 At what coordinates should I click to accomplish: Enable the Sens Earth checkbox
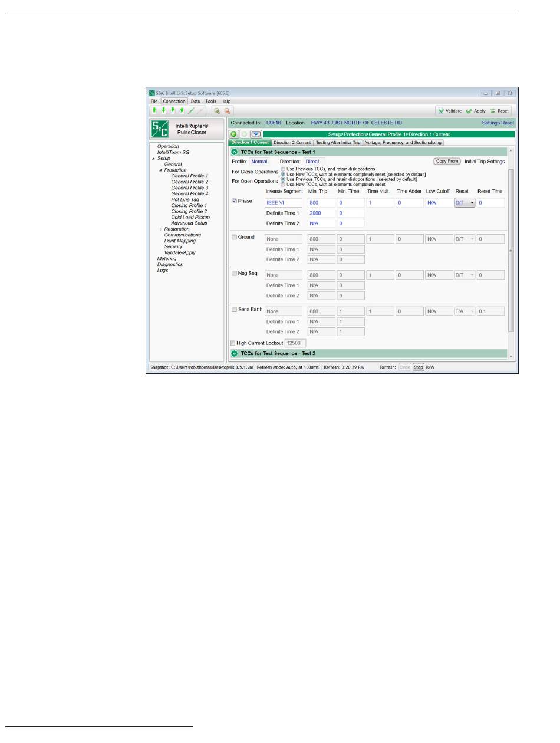235,309
